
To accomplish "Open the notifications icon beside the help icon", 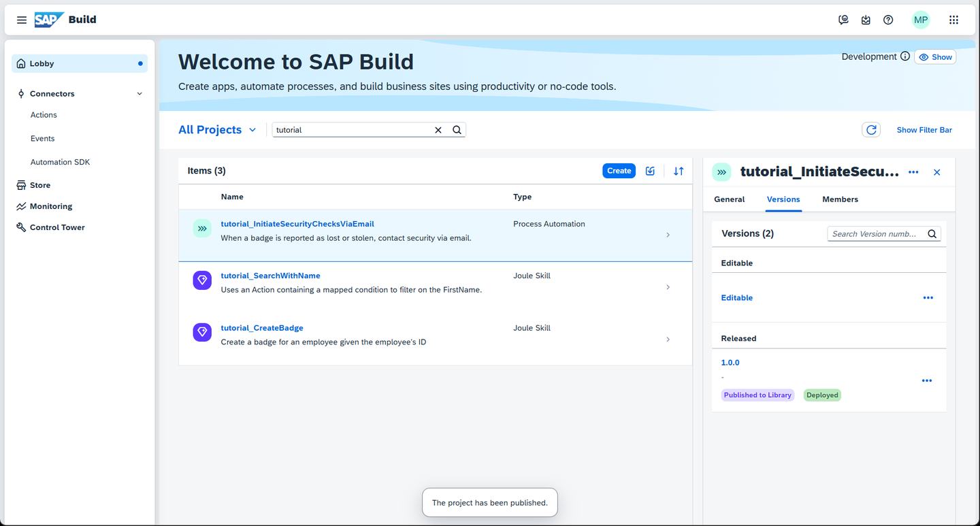I will coord(866,20).
